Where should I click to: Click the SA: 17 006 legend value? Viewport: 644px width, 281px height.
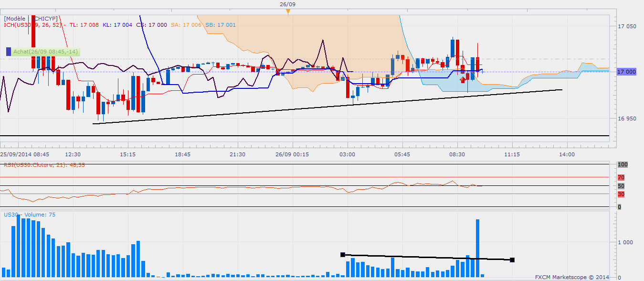tap(187, 25)
